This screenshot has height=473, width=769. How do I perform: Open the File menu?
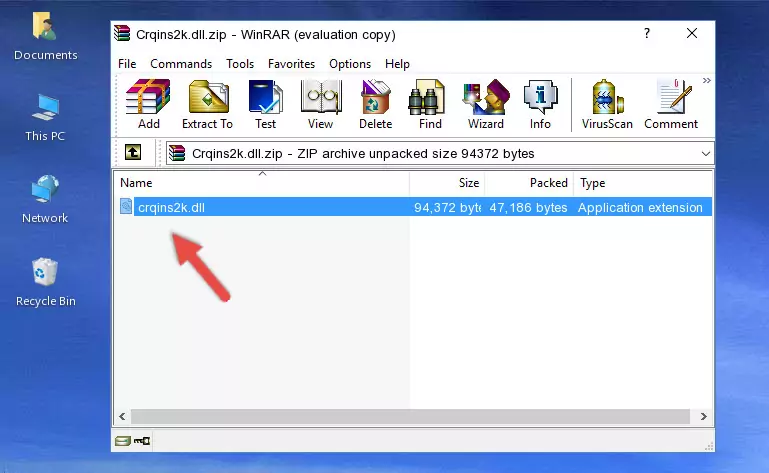coord(127,64)
